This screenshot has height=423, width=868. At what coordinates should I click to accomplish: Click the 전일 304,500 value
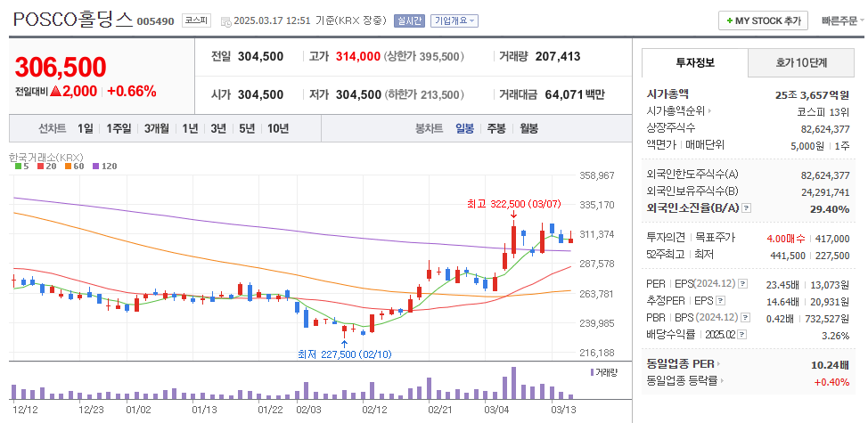(260, 56)
